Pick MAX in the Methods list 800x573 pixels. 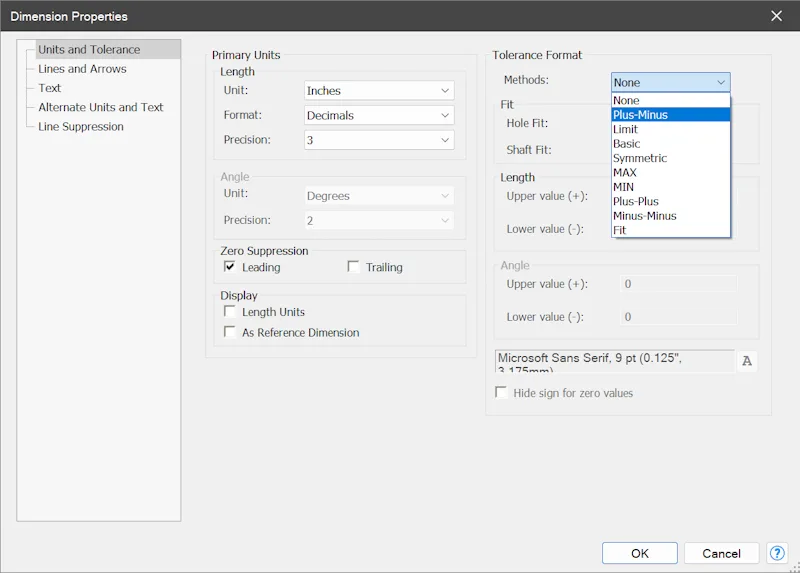[671, 172]
